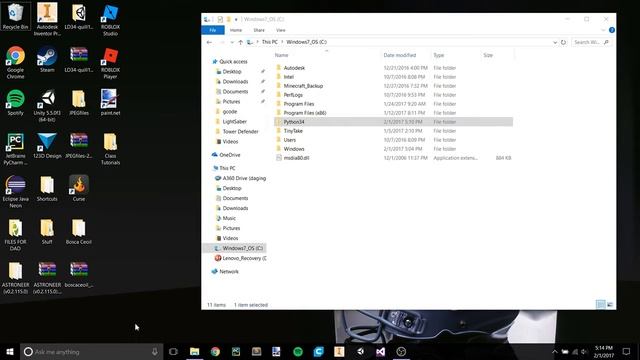640x360 pixels.
Task: Open Spotify desktop shortcut
Action: coord(16,102)
